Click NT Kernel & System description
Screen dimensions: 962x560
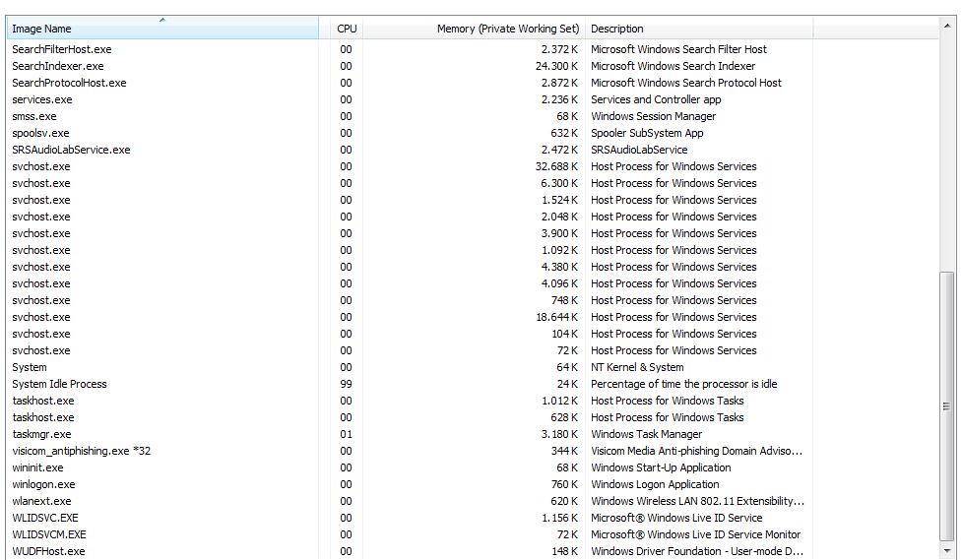637,367
